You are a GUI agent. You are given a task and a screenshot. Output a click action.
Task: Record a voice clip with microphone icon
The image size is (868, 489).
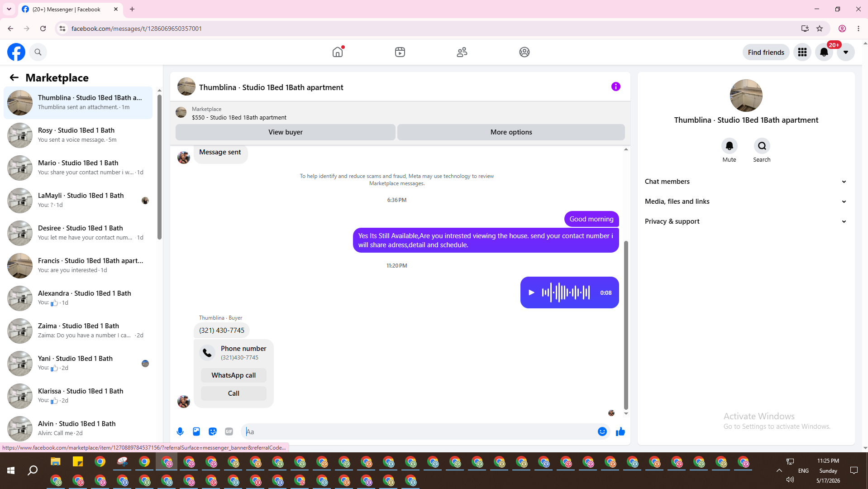click(x=180, y=431)
